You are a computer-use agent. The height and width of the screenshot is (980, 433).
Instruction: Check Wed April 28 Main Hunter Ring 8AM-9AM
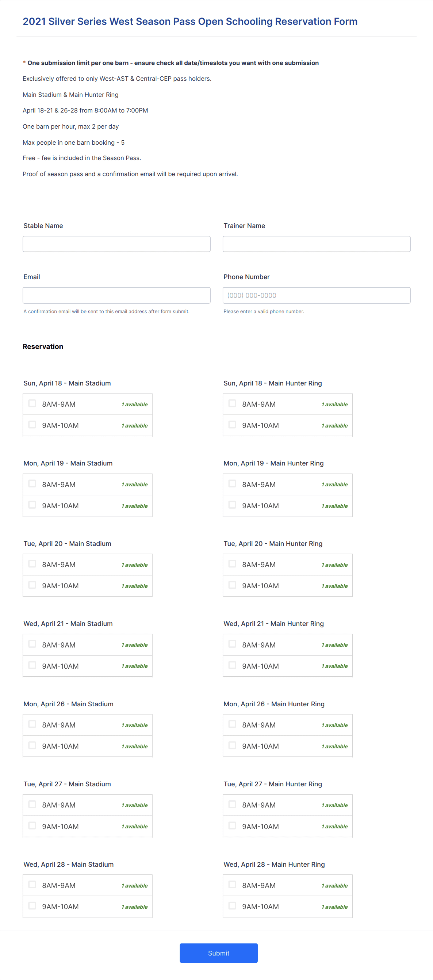click(x=232, y=885)
